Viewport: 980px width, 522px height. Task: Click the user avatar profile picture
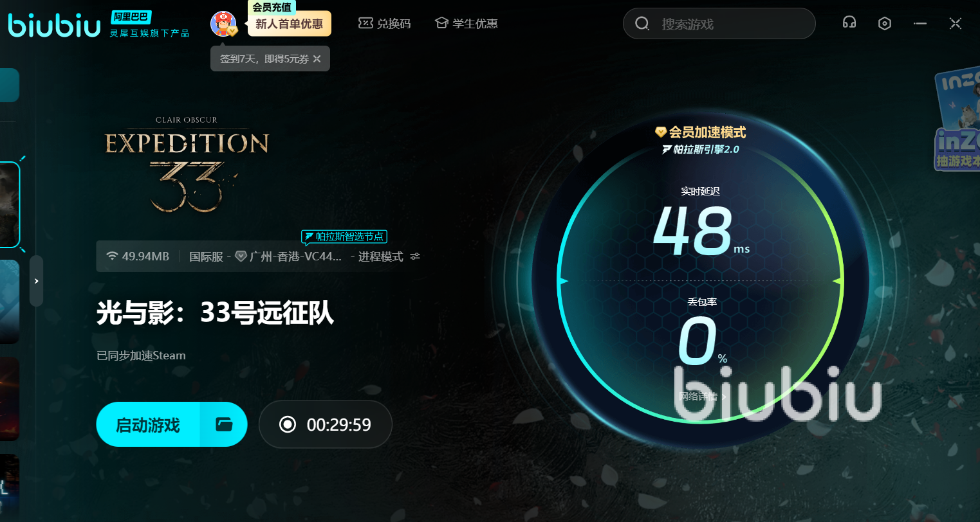223,24
